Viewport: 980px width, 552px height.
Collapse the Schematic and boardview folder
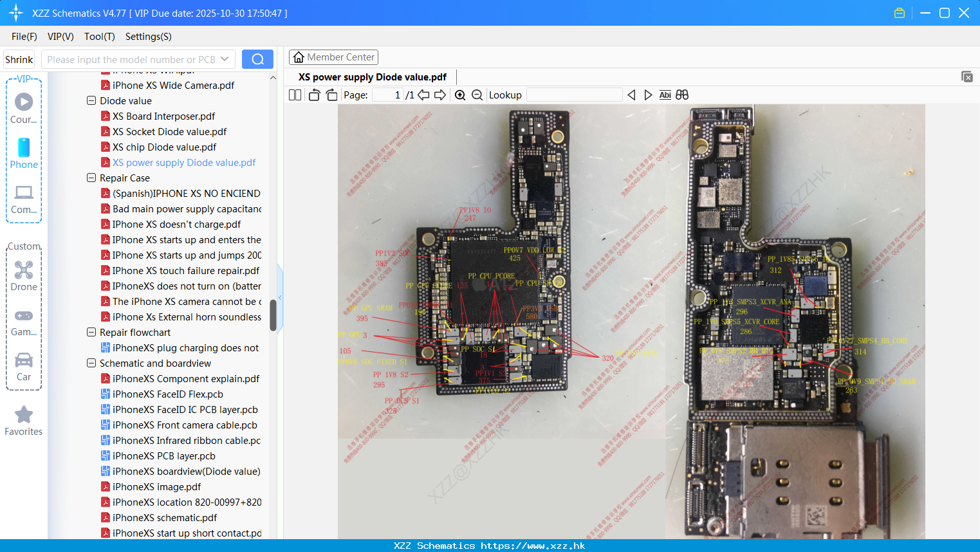[x=91, y=363]
